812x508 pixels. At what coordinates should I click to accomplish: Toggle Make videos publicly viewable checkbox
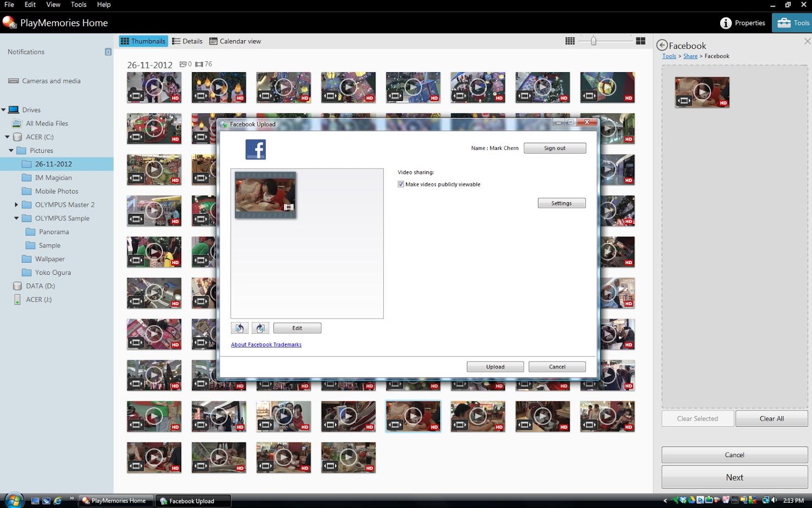[401, 184]
